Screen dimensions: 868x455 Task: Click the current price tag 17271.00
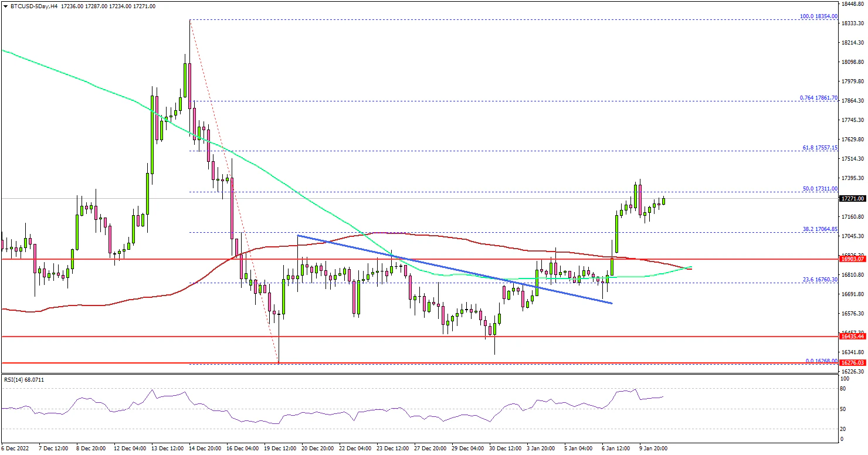[x=853, y=199]
